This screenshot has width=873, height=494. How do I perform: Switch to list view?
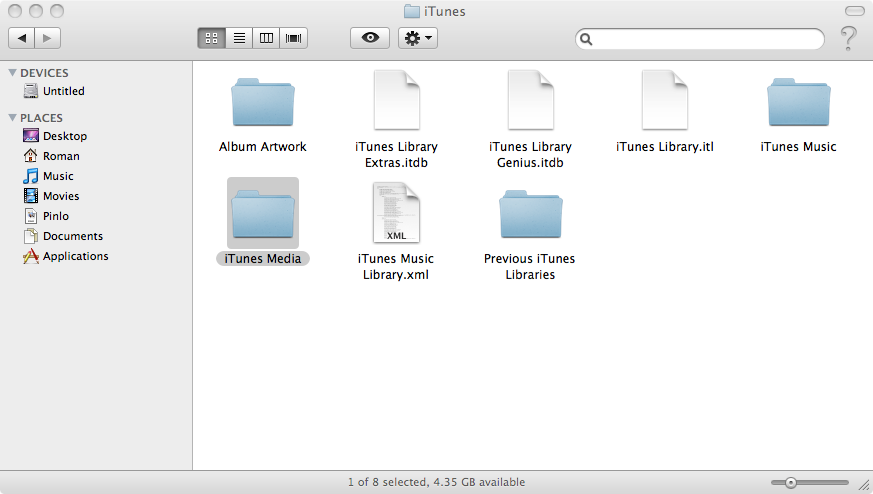(x=239, y=38)
